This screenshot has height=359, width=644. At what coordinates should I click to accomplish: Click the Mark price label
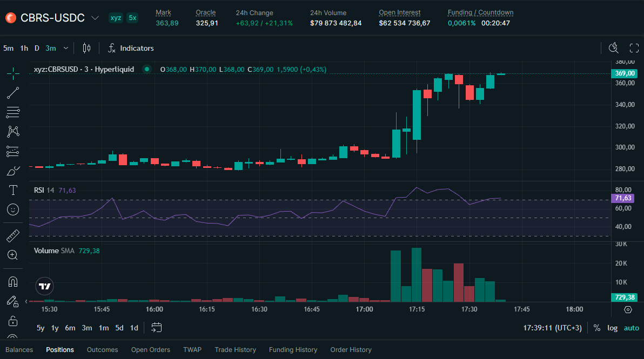pos(163,13)
